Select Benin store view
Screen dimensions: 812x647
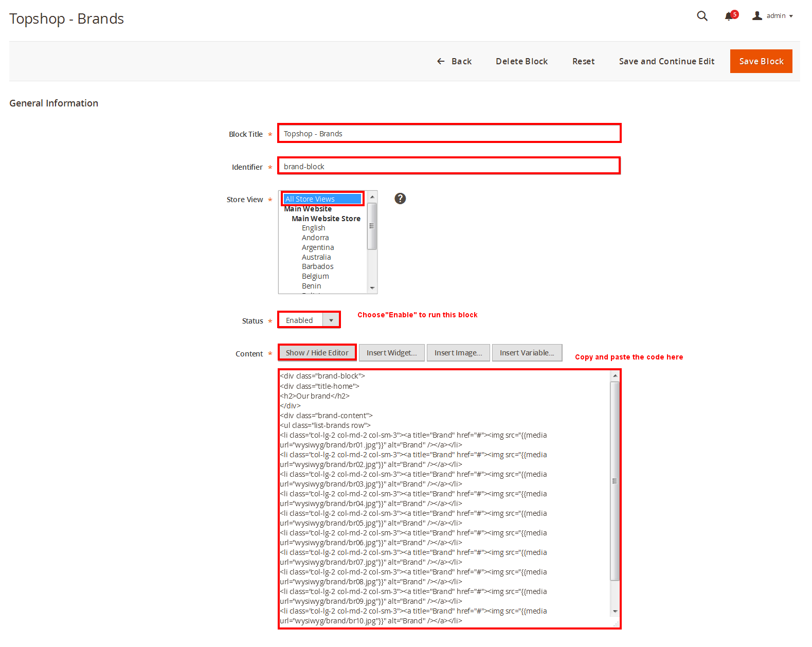[x=311, y=286]
